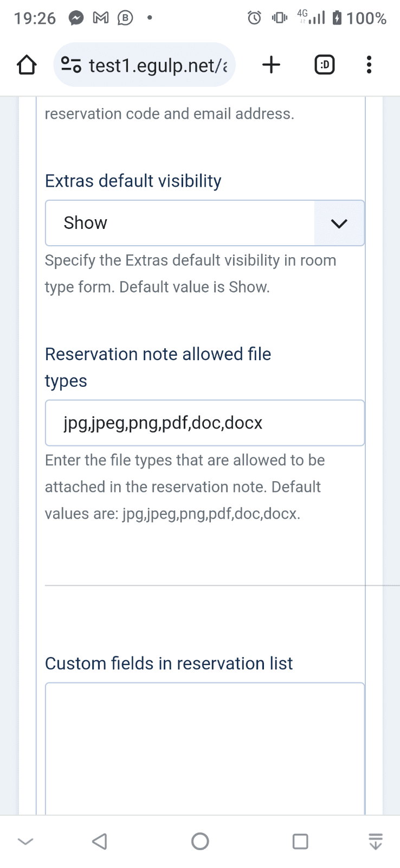Open the tab switcher icon
The height and width of the screenshot is (868, 400).
click(x=324, y=65)
